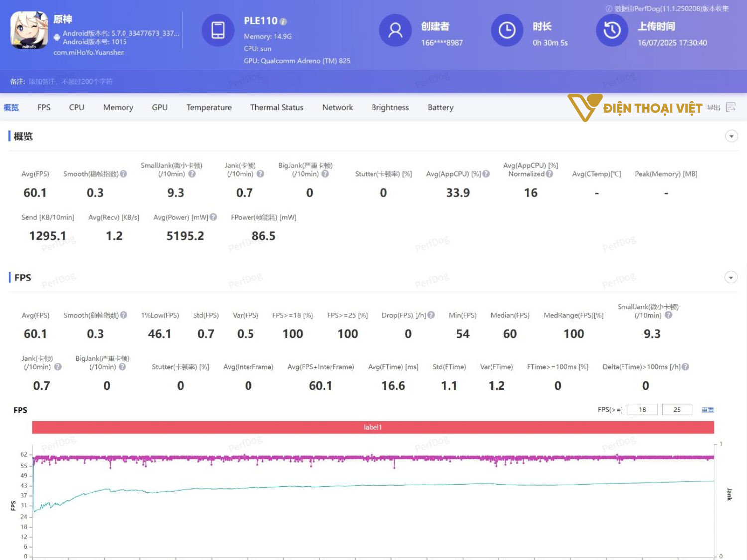Collapse the 概览 overview section
Image resolution: width=747 pixels, height=560 pixels.
click(x=731, y=136)
